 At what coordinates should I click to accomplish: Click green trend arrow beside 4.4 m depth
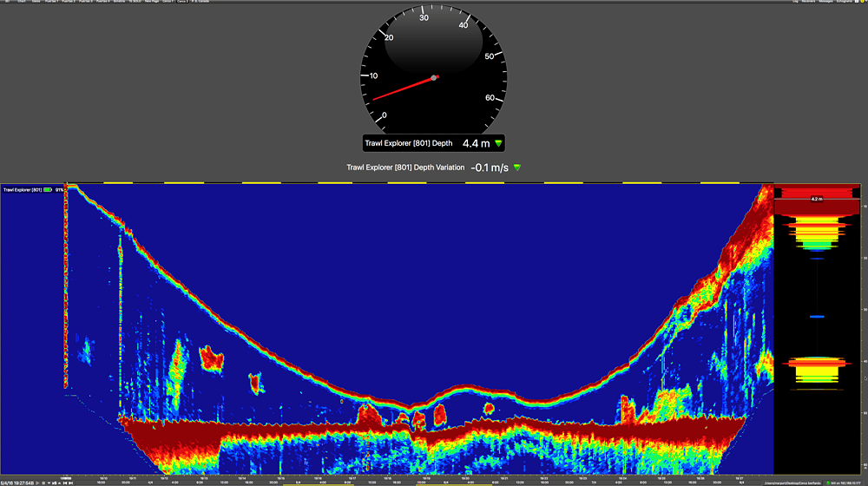499,143
